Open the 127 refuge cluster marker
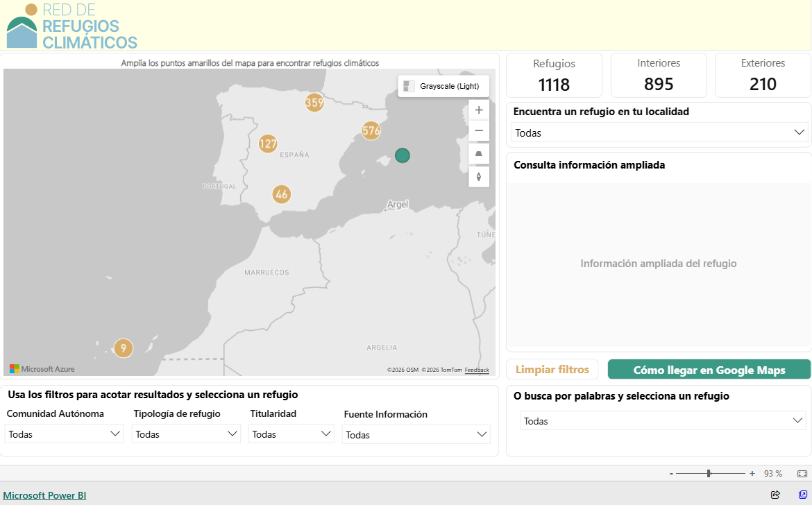812x505 pixels. (x=268, y=144)
